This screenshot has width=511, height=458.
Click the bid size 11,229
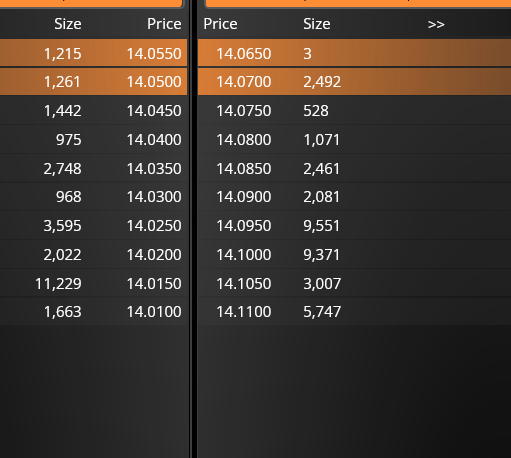[x=58, y=284]
